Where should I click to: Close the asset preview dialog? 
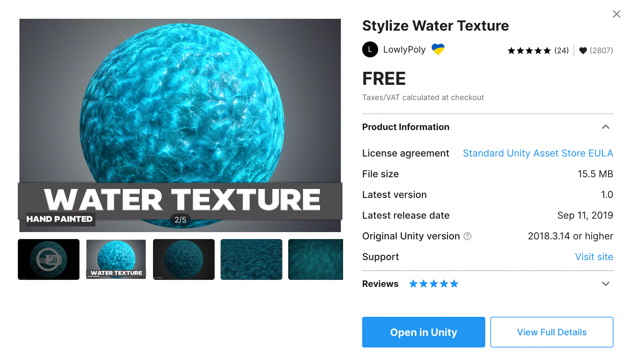(x=617, y=14)
